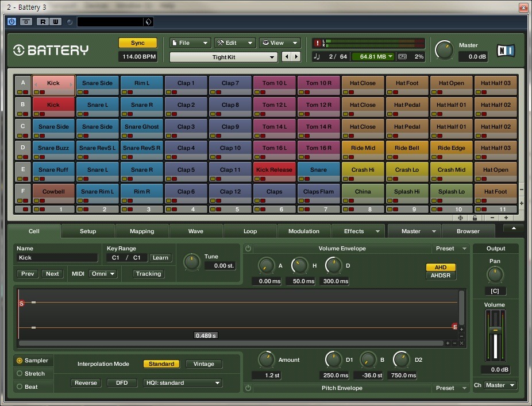The width and height of the screenshot is (532, 406).
Task: Add a row with the side plus button
Action: tap(522, 203)
